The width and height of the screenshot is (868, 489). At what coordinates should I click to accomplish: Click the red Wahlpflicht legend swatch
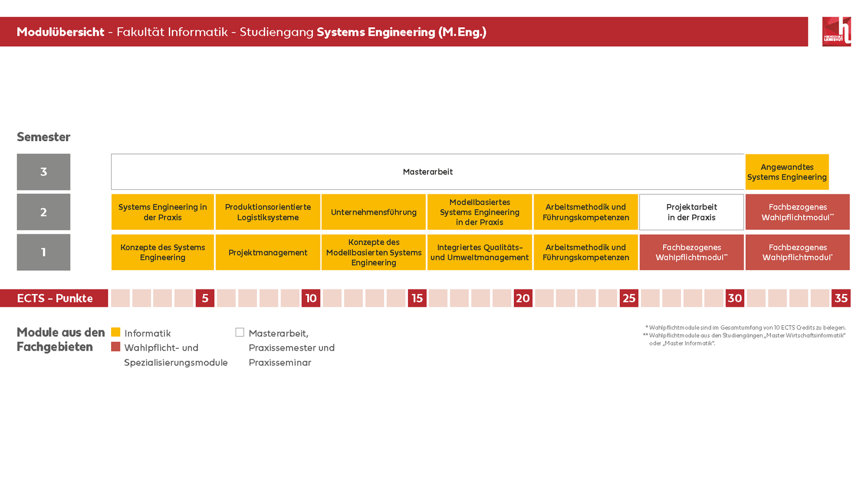pyautogui.click(x=116, y=347)
